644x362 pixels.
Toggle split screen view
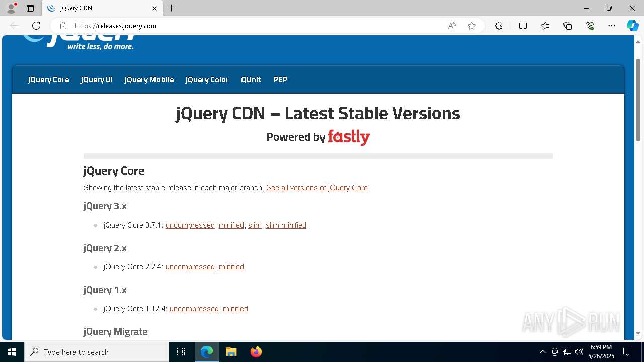tap(523, 26)
